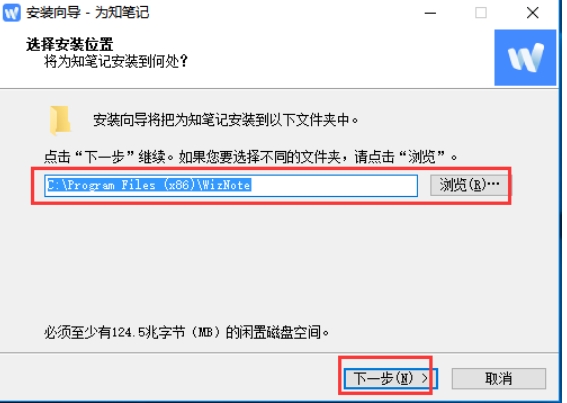Click the grayed-out maximize button
Screen dimensions: 567x403
pos(481,13)
